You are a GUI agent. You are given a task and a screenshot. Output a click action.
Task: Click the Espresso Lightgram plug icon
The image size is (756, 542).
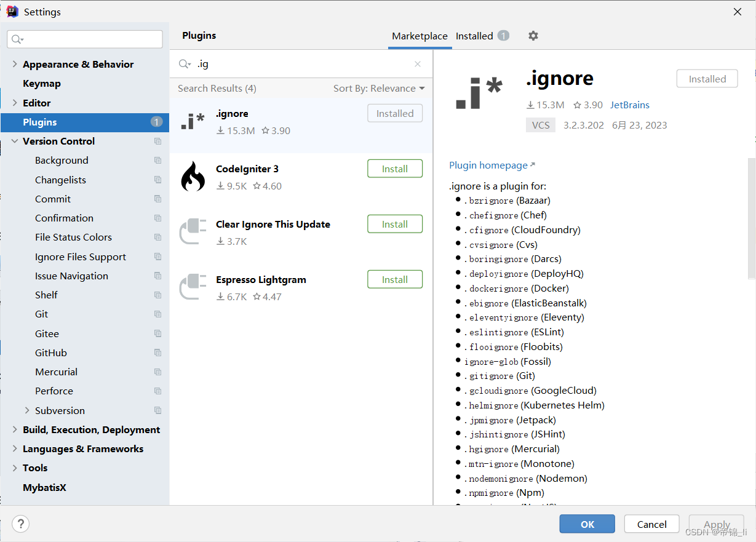[x=193, y=288]
